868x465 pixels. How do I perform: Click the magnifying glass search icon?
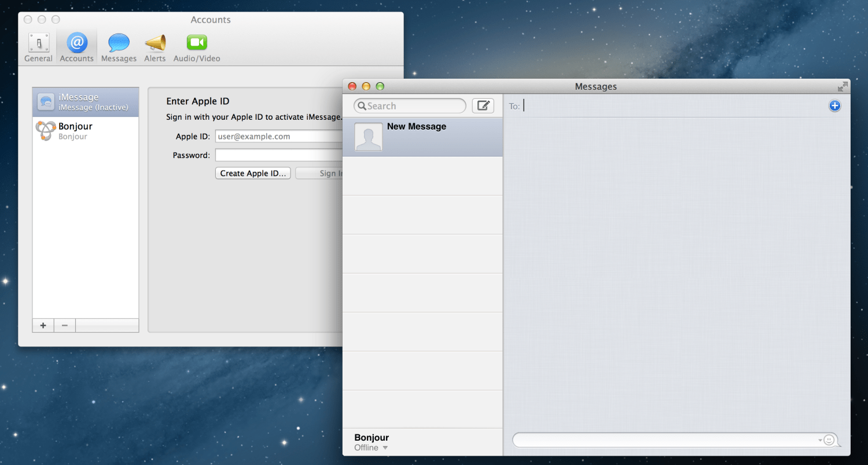(x=362, y=106)
